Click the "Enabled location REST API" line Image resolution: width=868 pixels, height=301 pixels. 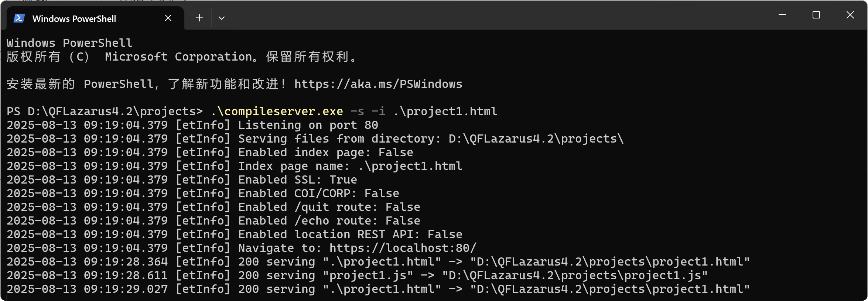point(350,235)
